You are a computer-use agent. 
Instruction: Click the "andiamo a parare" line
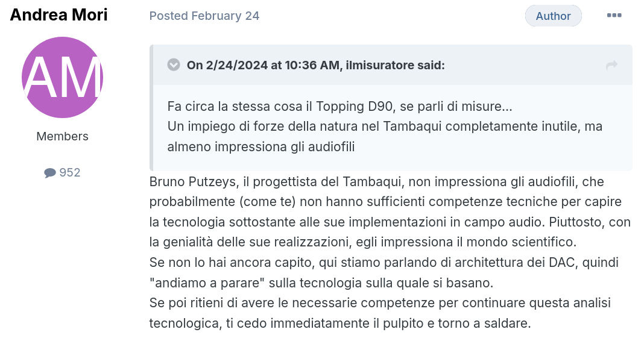pos(321,283)
